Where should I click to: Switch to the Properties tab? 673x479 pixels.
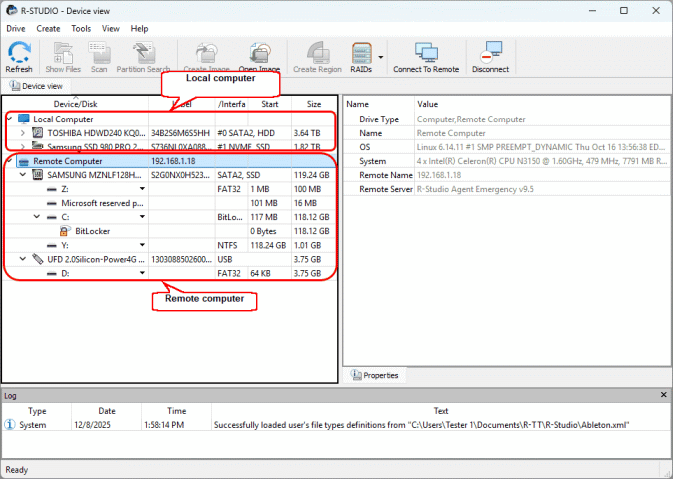click(x=375, y=375)
